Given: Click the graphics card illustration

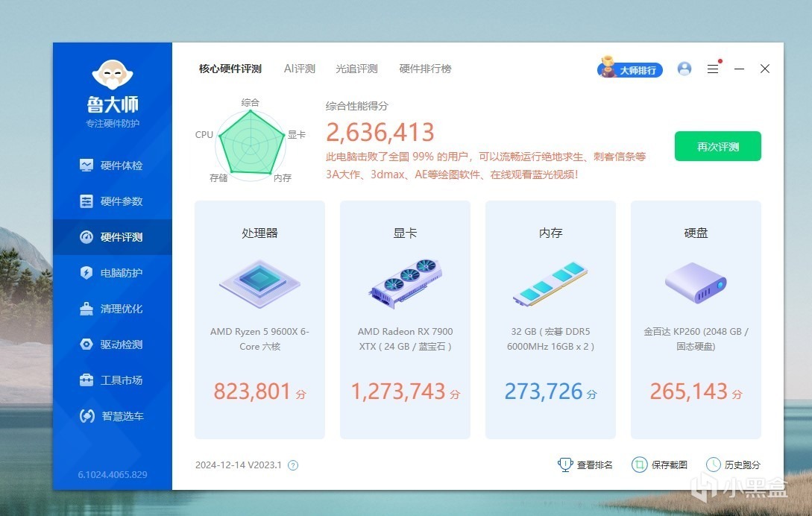Looking at the screenshot, I should (x=405, y=283).
